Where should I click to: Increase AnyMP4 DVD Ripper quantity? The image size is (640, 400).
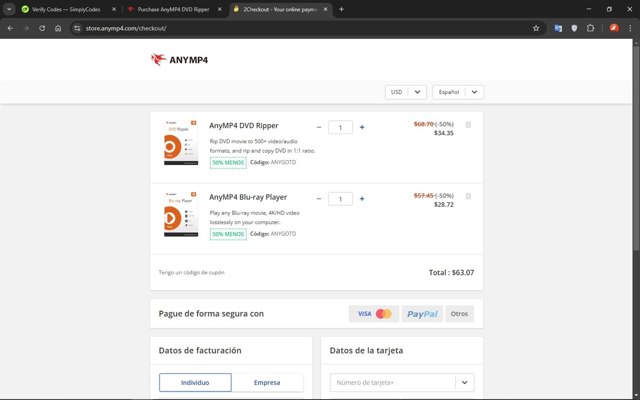click(362, 127)
